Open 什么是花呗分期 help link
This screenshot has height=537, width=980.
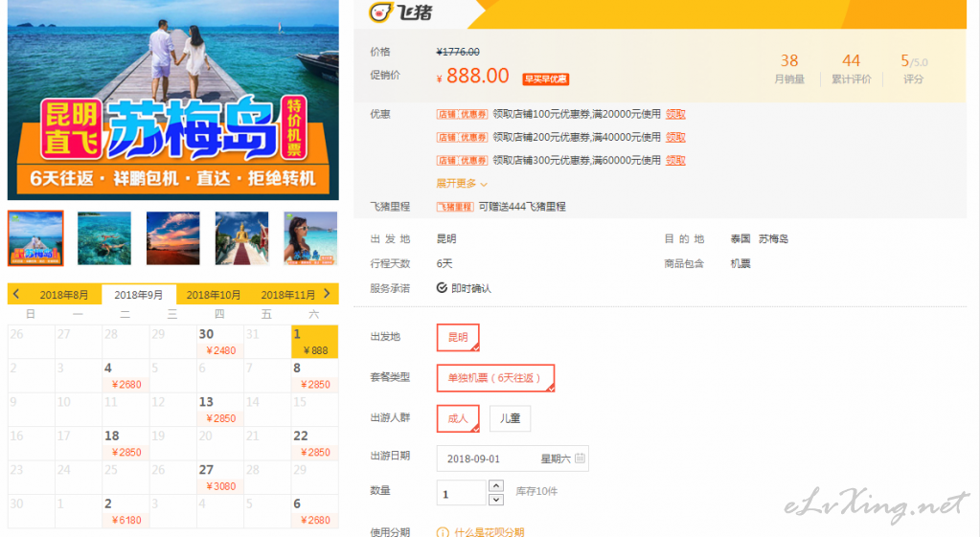click(x=490, y=532)
